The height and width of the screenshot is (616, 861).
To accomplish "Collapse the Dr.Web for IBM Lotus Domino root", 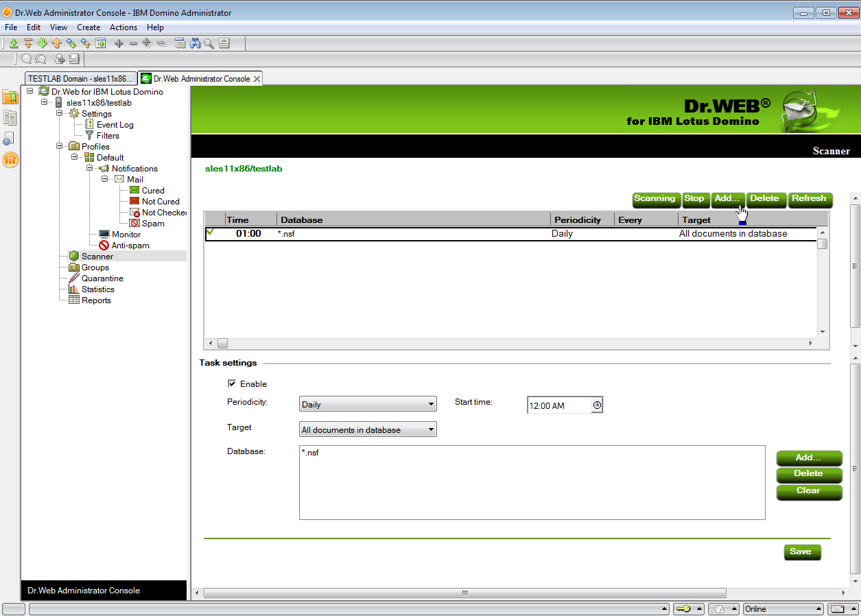I will (x=30, y=92).
